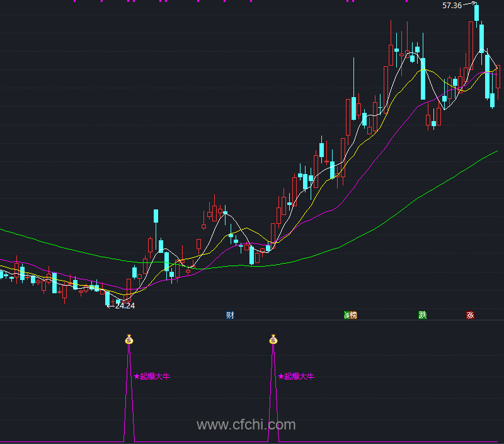This screenshot has width=504, height=444.
Task: Click the 24.24 low price label
Action: (x=125, y=306)
